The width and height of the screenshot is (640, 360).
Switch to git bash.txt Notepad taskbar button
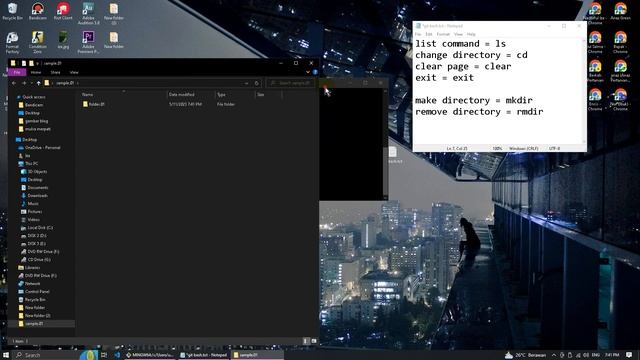coord(203,355)
